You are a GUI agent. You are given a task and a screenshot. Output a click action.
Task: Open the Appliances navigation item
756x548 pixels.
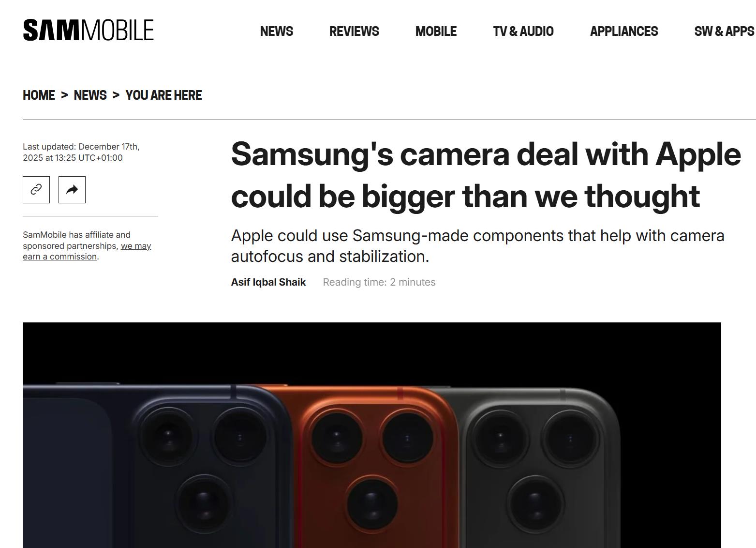(624, 31)
